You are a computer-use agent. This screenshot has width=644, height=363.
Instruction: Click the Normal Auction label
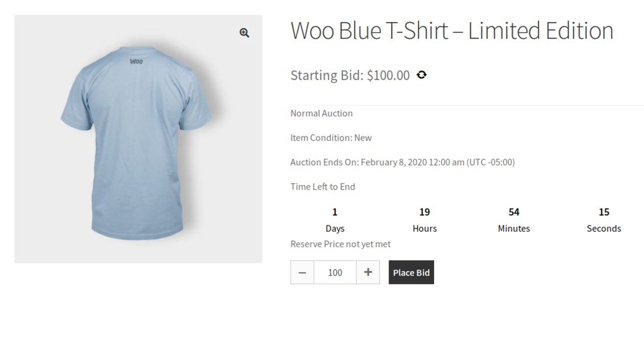tap(321, 113)
